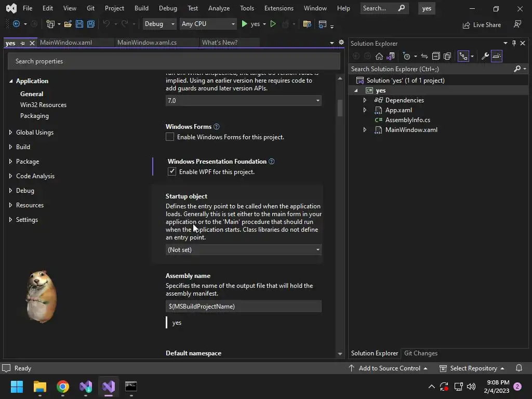Click the Assembly name text field

243,307
